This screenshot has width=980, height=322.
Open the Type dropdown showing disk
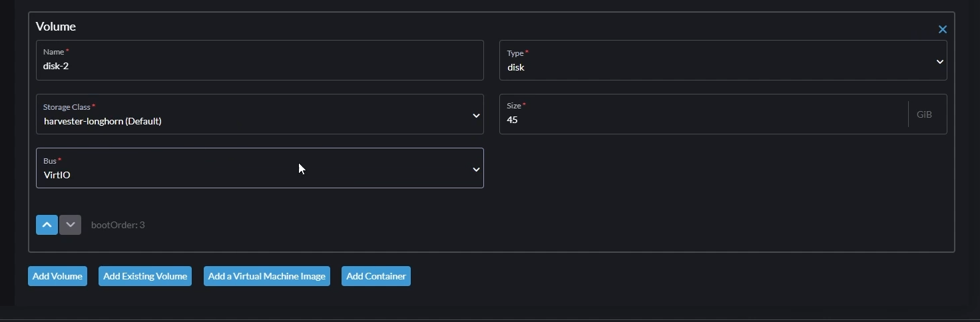point(723,61)
